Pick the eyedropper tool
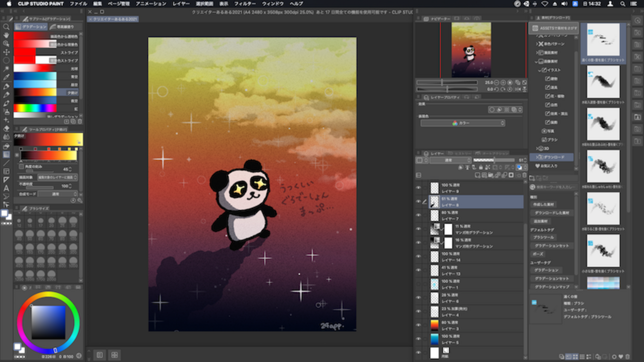This screenshot has width=644, height=362. pos(6,77)
